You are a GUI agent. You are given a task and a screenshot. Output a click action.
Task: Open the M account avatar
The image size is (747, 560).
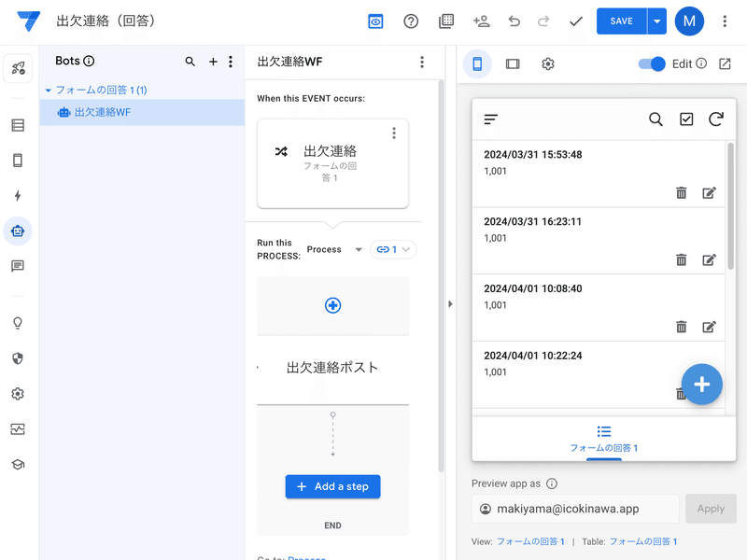tap(689, 21)
